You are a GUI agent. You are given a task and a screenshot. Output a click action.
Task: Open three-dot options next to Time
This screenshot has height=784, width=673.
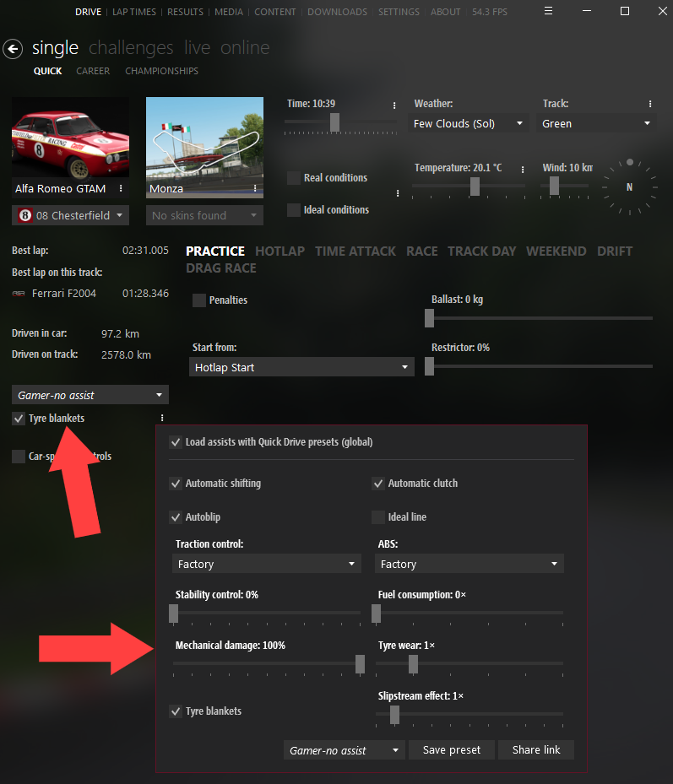394,105
